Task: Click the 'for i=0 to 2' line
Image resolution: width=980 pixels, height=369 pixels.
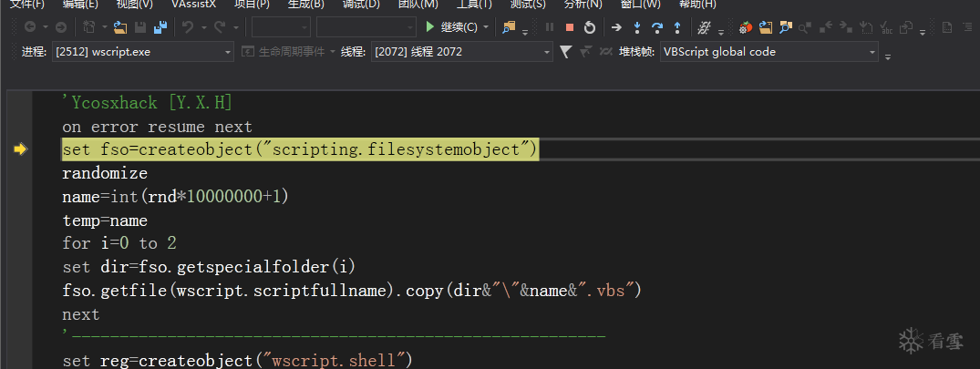Action: point(119,243)
